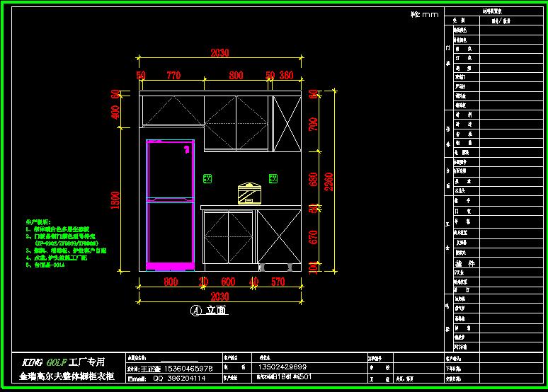Select the X-marked upper cabinet door at right
Screen dimensions: 548x392
point(287,124)
